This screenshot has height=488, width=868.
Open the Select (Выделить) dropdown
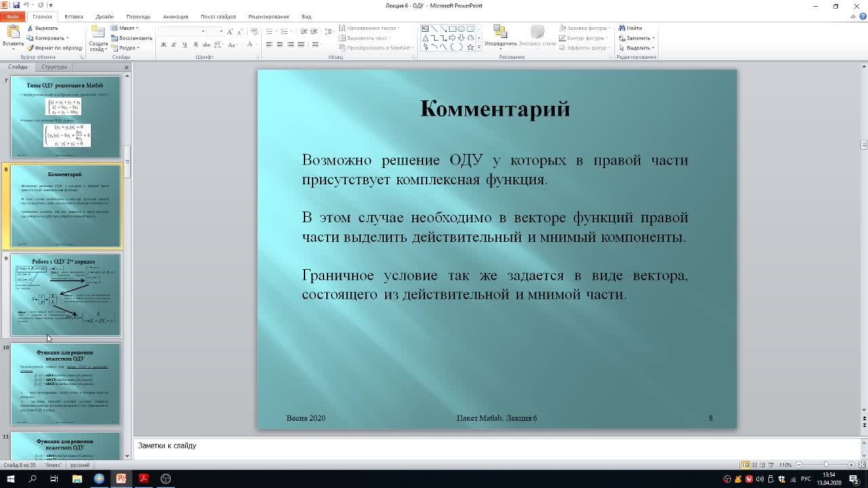pos(636,48)
